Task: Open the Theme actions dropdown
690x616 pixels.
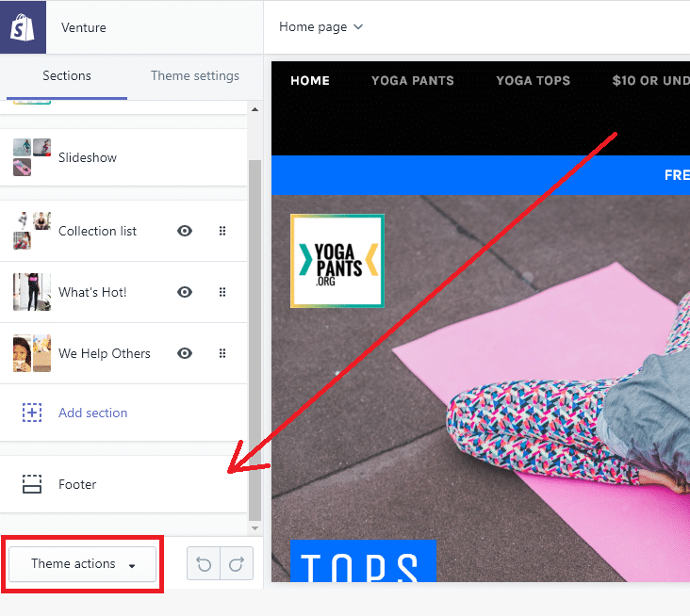Action: [x=83, y=564]
